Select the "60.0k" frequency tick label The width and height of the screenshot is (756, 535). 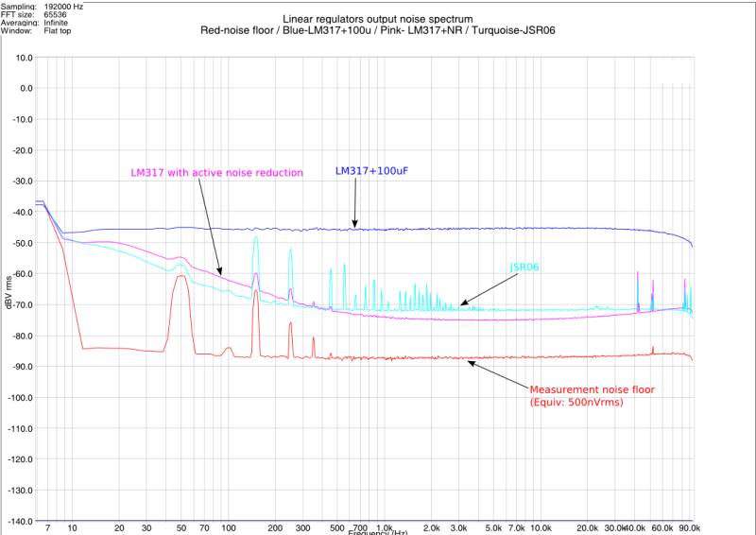point(662,528)
